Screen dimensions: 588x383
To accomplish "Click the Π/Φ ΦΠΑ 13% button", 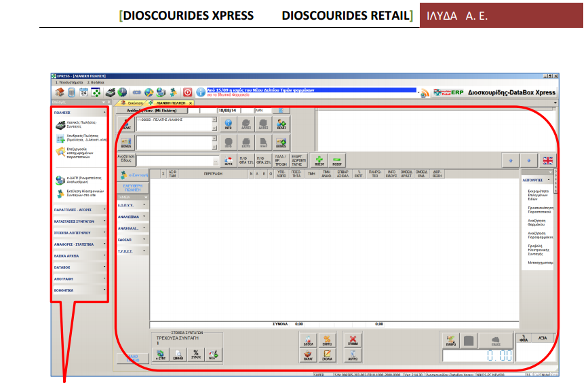I will 246,161.
